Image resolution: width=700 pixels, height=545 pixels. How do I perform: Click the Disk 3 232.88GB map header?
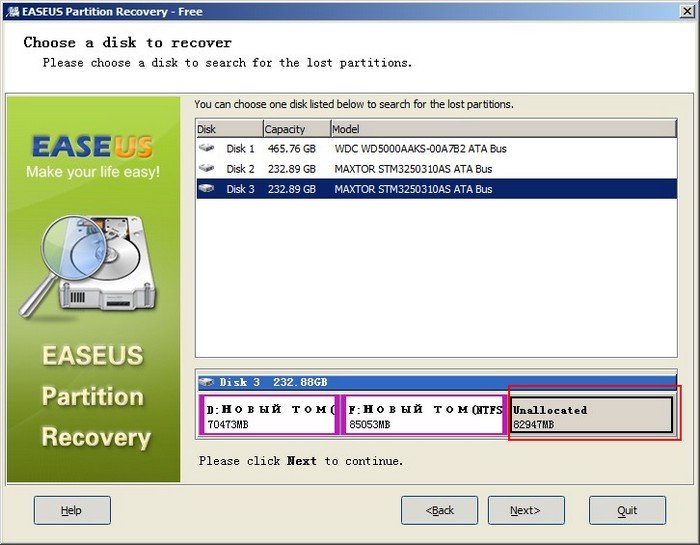437,382
